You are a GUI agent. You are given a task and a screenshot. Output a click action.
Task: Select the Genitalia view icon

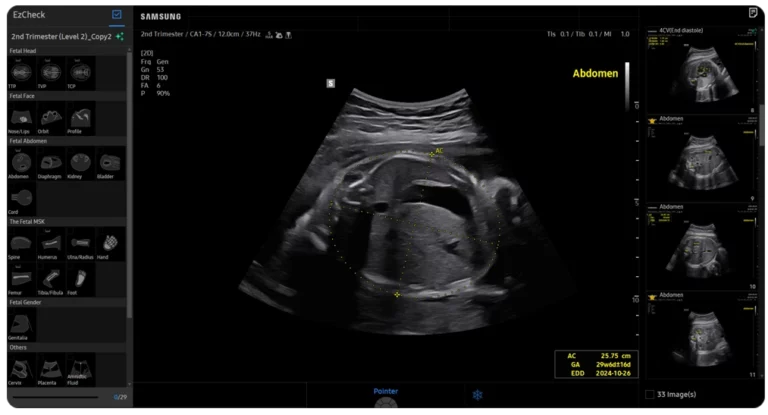pyautogui.click(x=21, y=324)
